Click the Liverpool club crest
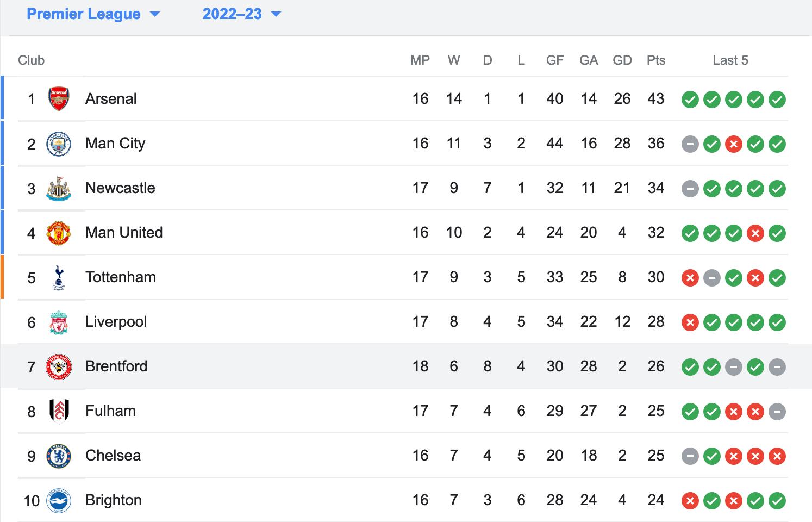This screenshot has height=522, width=812. 59,322
